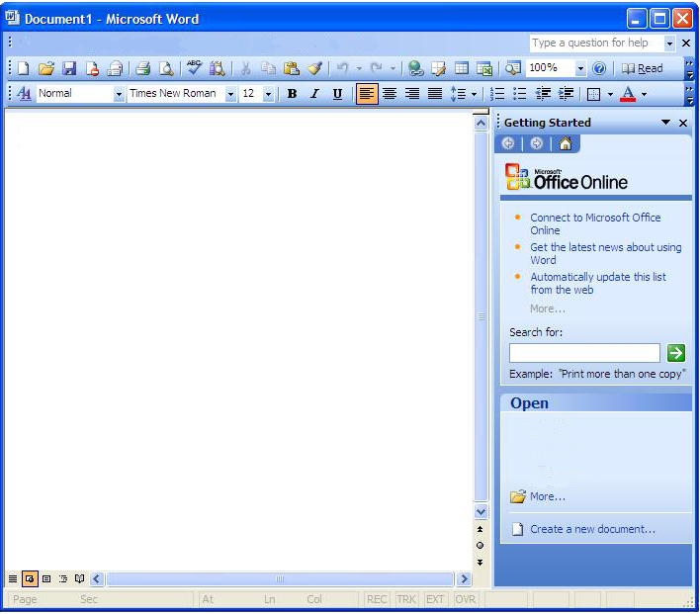
Task: Print the document with the printer icon
Action: (x=142, y=68)
